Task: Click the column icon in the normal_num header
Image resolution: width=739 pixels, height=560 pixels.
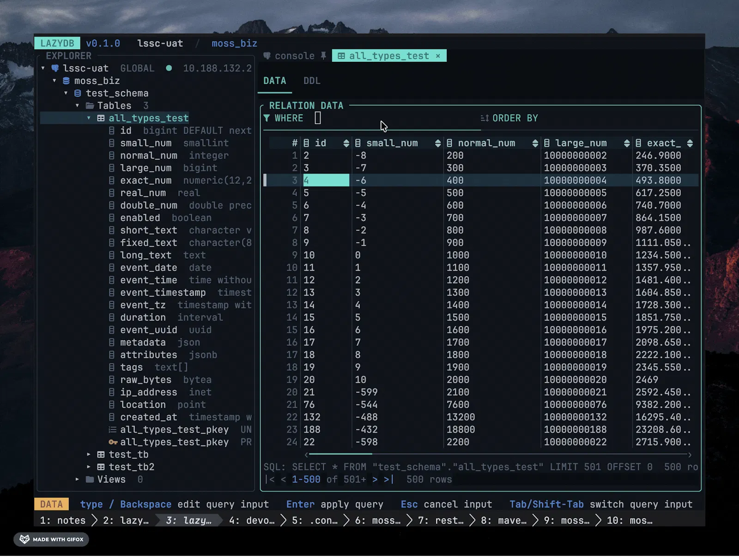Action: pos(449,143)
